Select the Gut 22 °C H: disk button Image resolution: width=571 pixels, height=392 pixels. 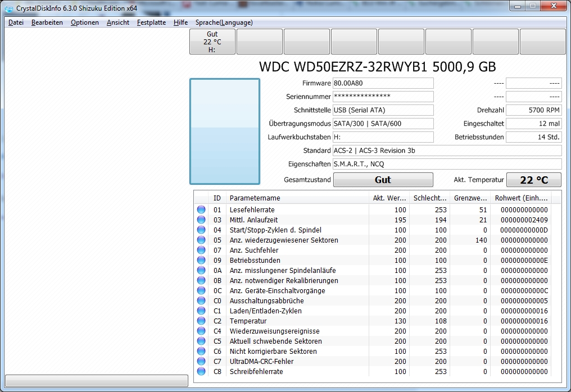212,42
